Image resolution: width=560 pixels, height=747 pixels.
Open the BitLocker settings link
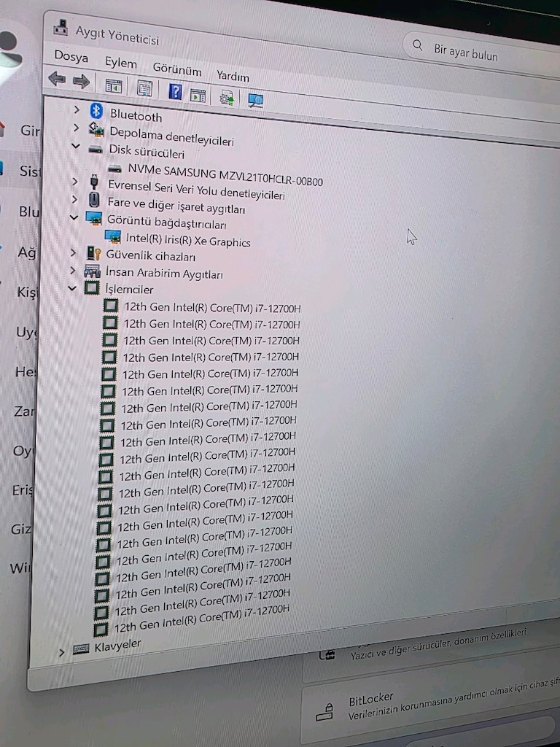[371, 699]
